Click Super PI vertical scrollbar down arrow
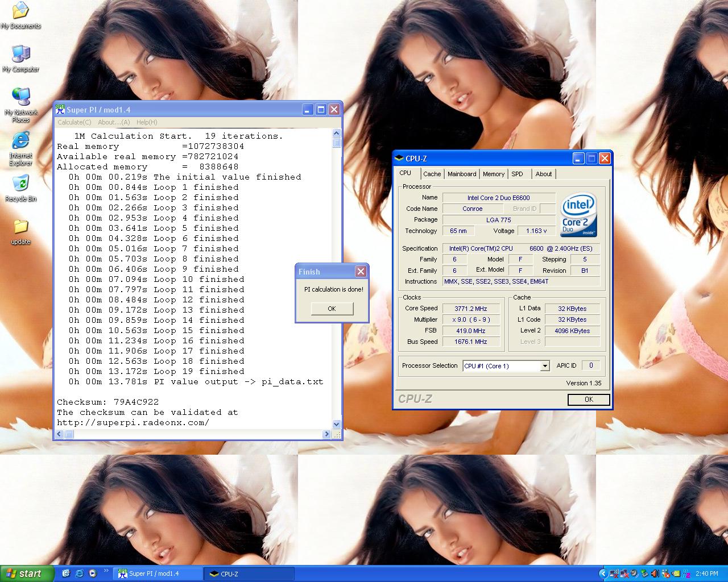The height and width of the screenshot is (582, 728). [336, 424]
